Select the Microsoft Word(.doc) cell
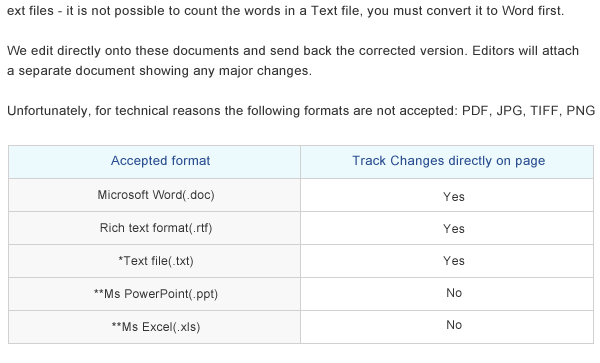Screen dimensions: 600x363 (x=154, y=195)
